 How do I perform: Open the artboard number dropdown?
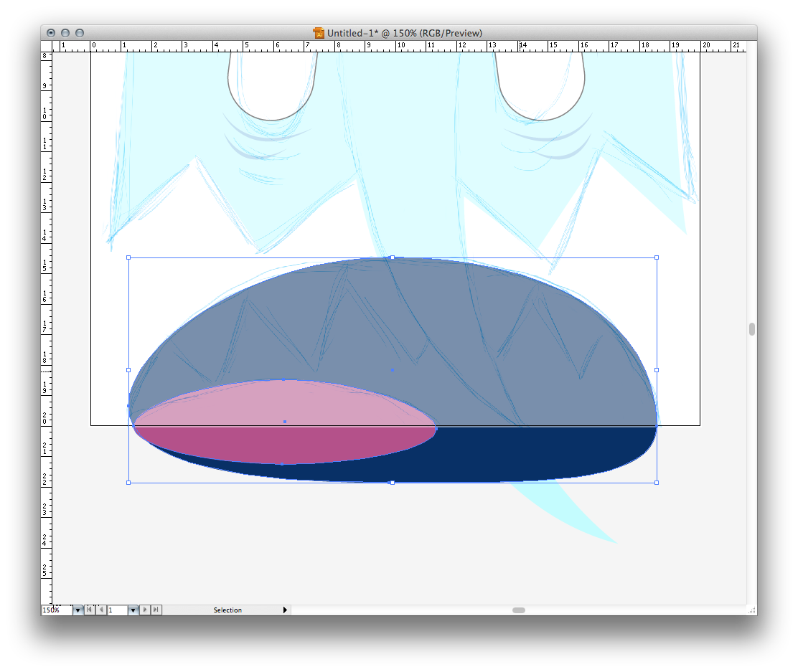pyautogui.click(x=133, y=610)
